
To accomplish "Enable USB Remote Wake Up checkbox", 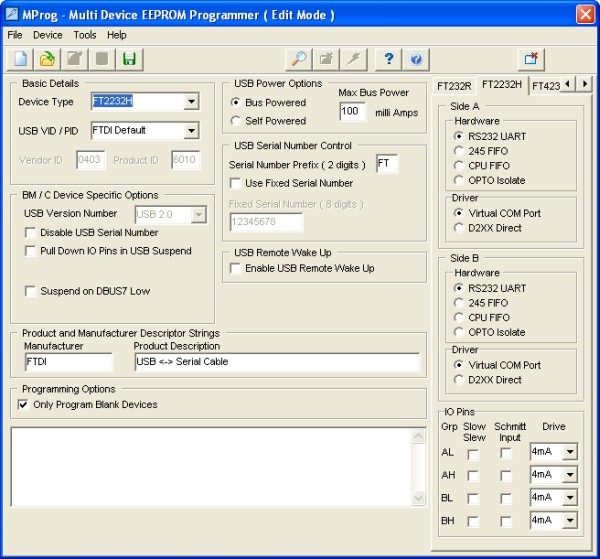I will [235, 268].
